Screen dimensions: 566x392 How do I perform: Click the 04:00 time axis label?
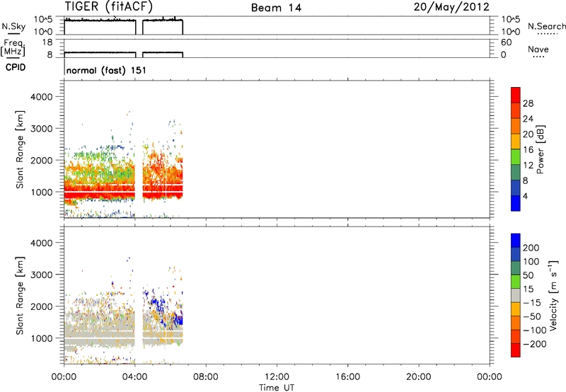(x=135, y=377)
